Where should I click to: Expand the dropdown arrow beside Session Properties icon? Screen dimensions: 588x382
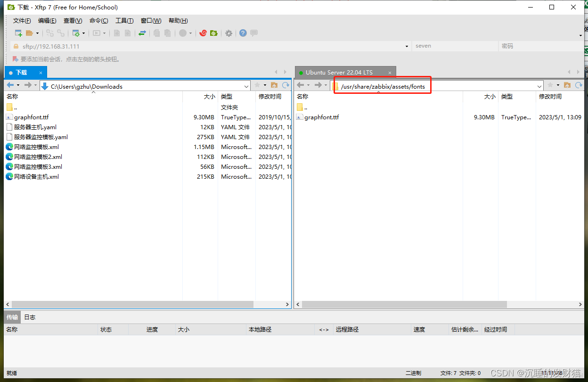pyautogui.click(x=84, y=33)
